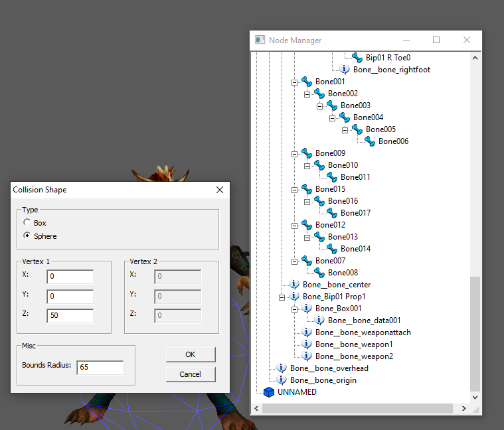The image size is (504, 430).
Task: Click the bone icon next to Bone008
Action: click(x=319, y=272)
